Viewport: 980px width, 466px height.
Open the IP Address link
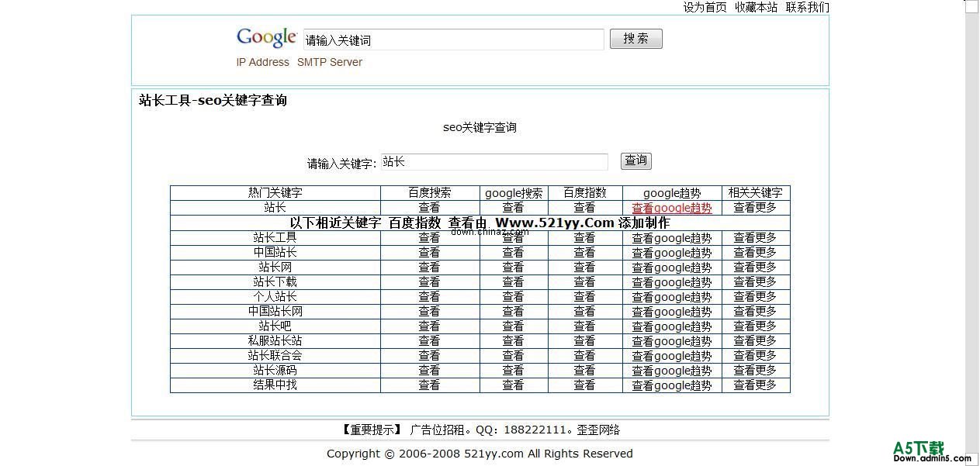click(262, 62)
